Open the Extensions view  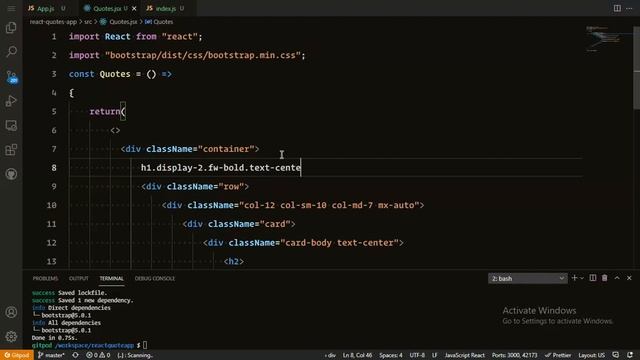pyautogui.click(x=11, y=150)
